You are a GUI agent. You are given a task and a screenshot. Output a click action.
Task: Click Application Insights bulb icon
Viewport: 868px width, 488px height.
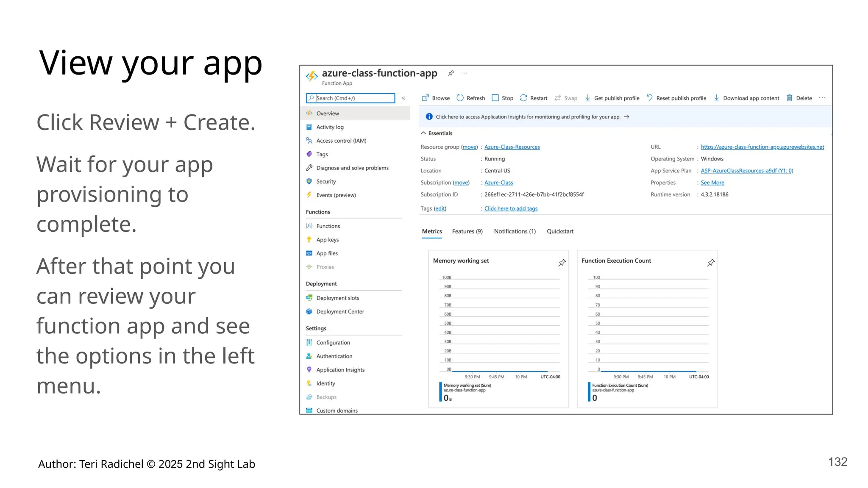(x=309, y=369)
